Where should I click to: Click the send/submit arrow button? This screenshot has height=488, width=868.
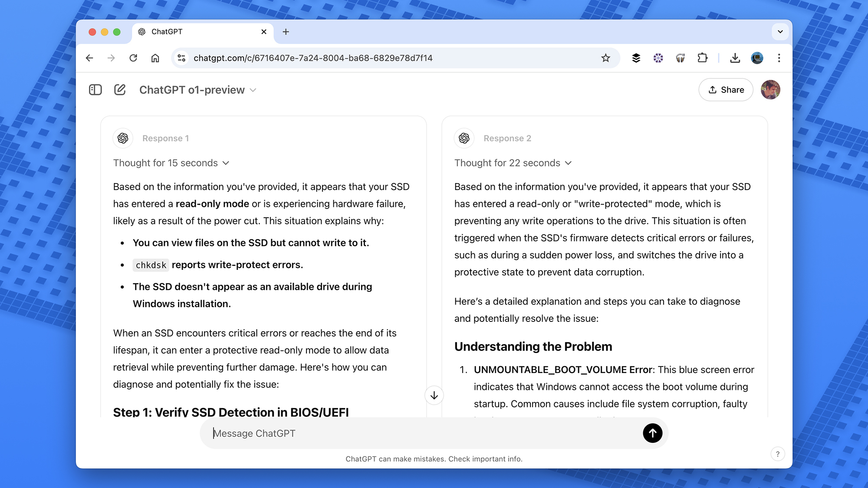point(652,433)
